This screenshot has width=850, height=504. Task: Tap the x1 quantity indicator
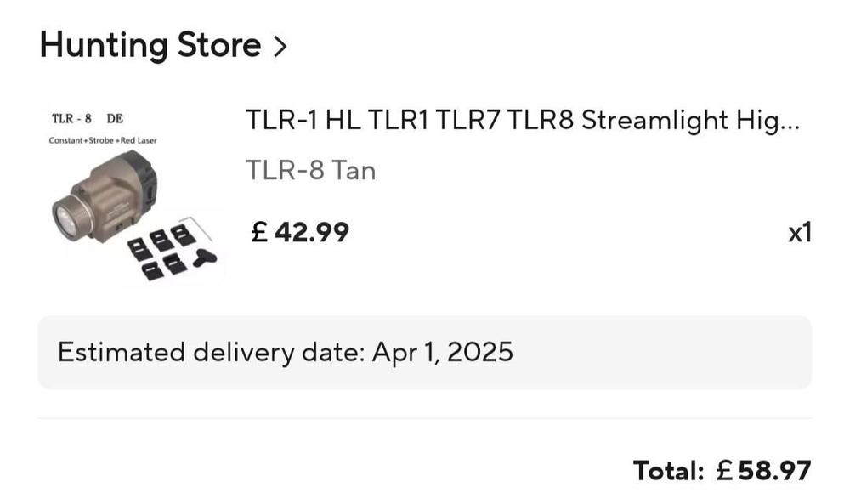(x=799, y=232)
